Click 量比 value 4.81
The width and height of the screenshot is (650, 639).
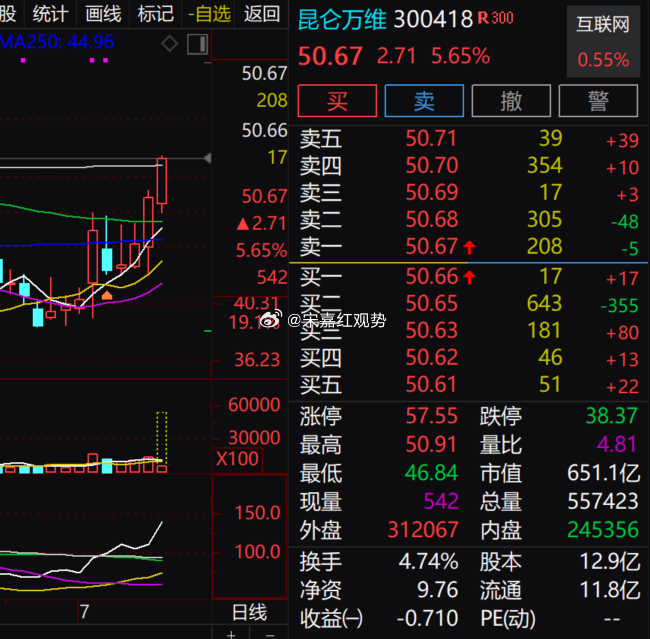616,445
